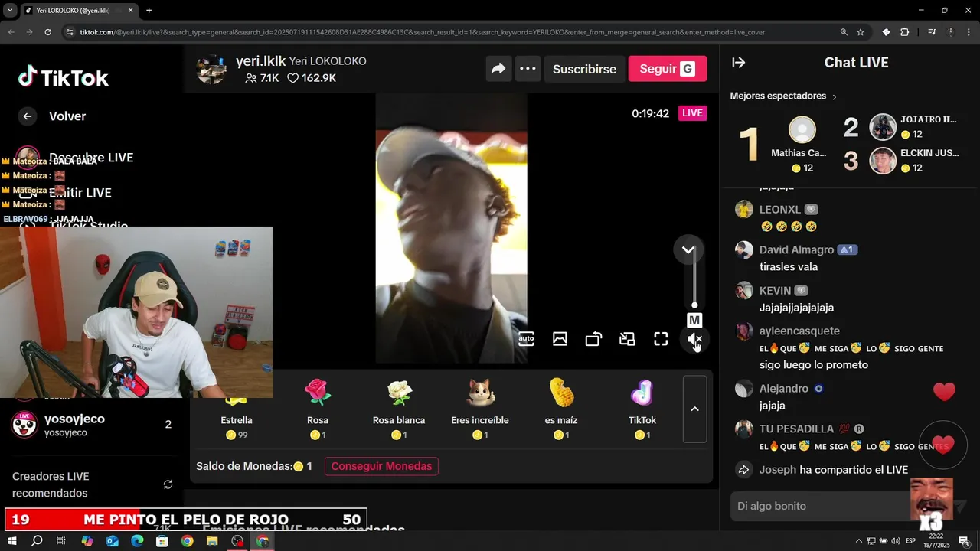
Task: Open yosoyjeco live channel
Action: (92, 425)
